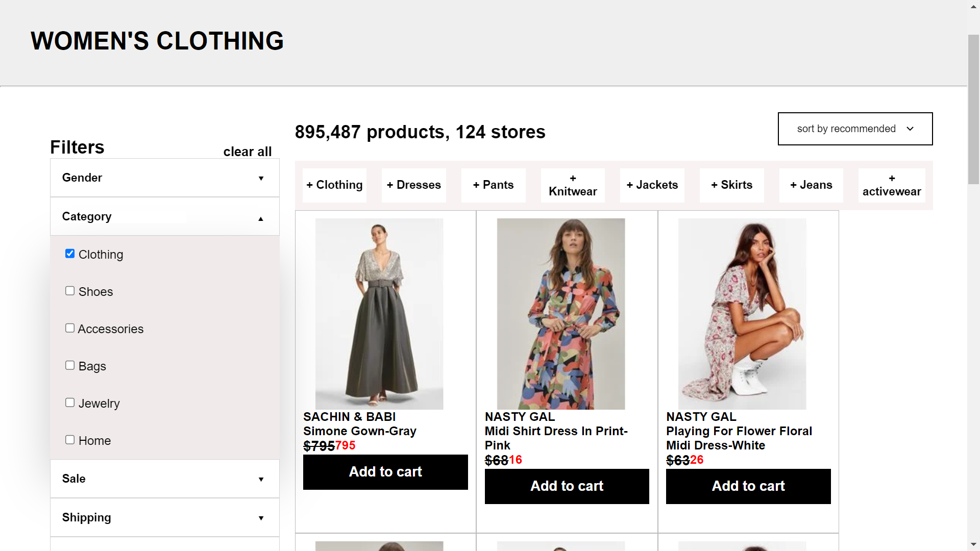The width and height of the screenshot is (980, 551).
Task: Open the sort by recommended dropdown
Action: (855, 129)
